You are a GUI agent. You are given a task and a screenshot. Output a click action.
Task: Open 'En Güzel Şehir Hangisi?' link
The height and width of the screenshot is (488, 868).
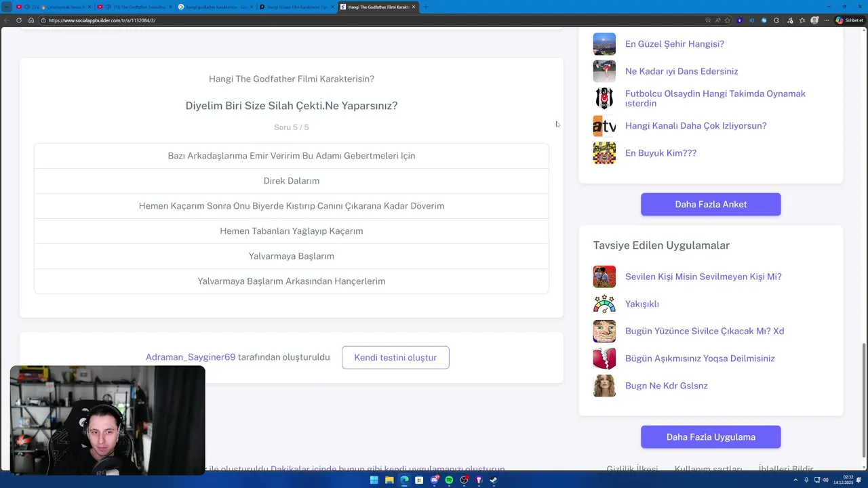point(675,44)
